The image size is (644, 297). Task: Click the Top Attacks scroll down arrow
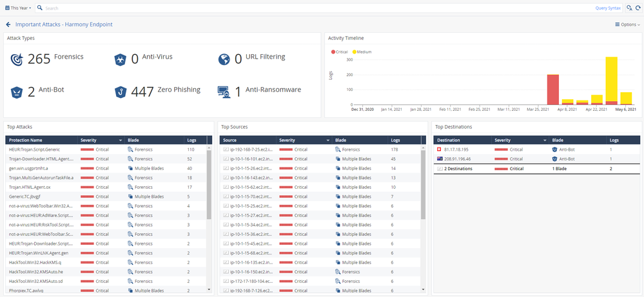tap(209, 290)
